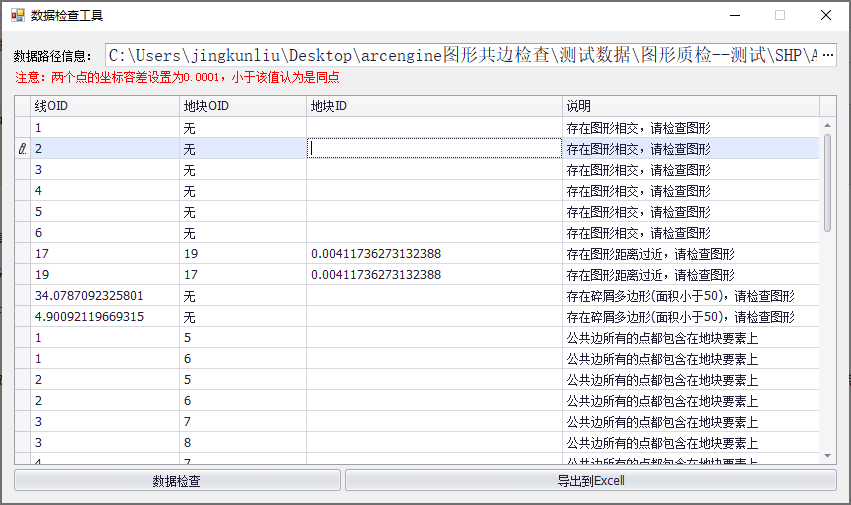Click the app icon in title bar
Viewport: 851px width, 505px height.
click(18, 15)
